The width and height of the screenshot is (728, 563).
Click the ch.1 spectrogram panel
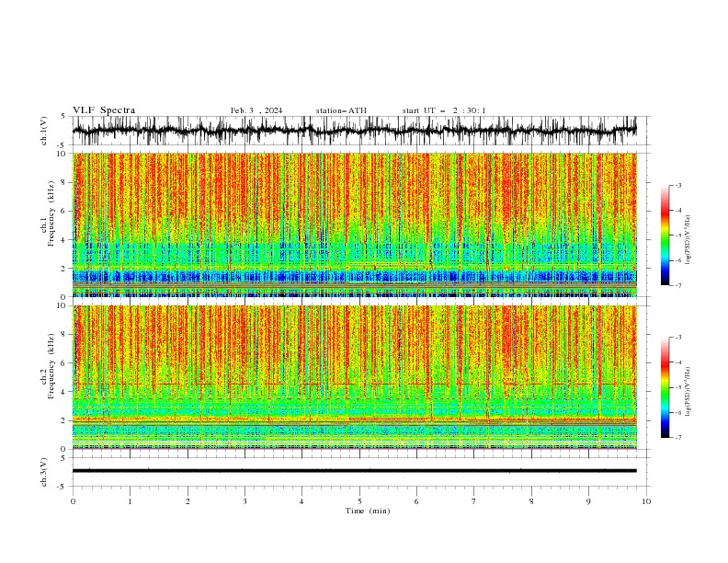pyautogui.click(x=354, y=224)
